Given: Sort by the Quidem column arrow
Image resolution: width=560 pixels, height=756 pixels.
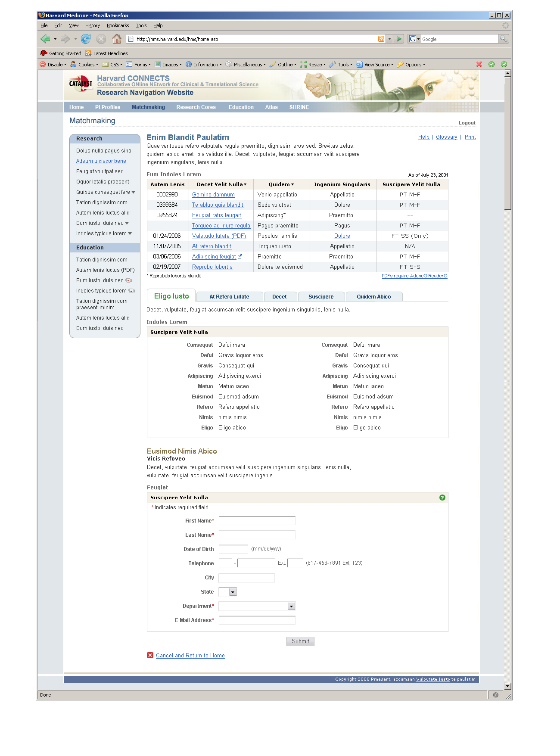Looking at the screenshot, I should tap(292, 184).
